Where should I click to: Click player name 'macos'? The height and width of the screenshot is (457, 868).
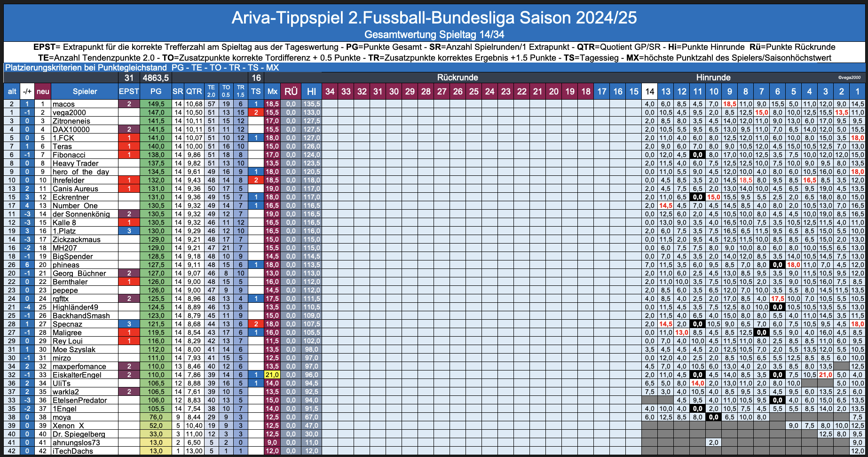pyautogui.click(x=63, y=104)
